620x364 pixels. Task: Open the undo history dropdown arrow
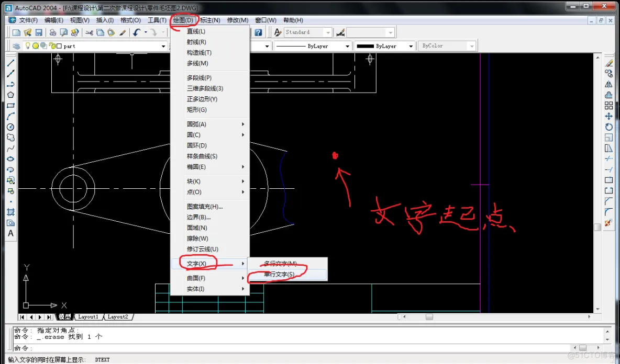(146, 32)
